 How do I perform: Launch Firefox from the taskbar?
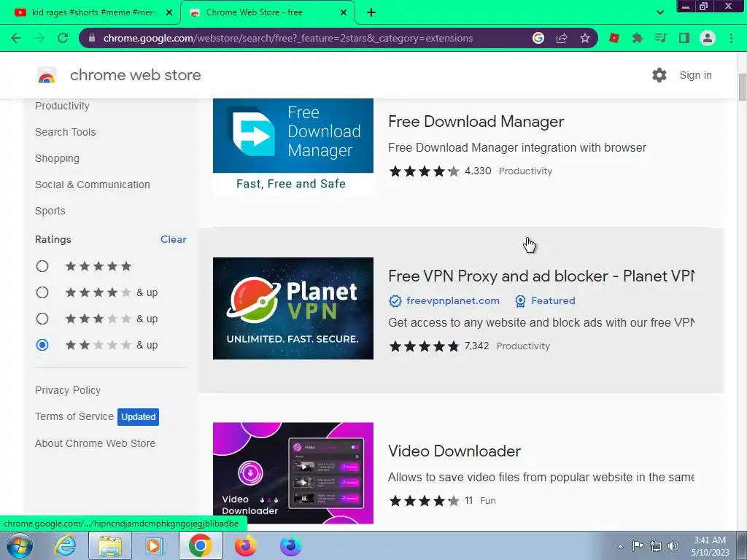[x=245, y=545]
